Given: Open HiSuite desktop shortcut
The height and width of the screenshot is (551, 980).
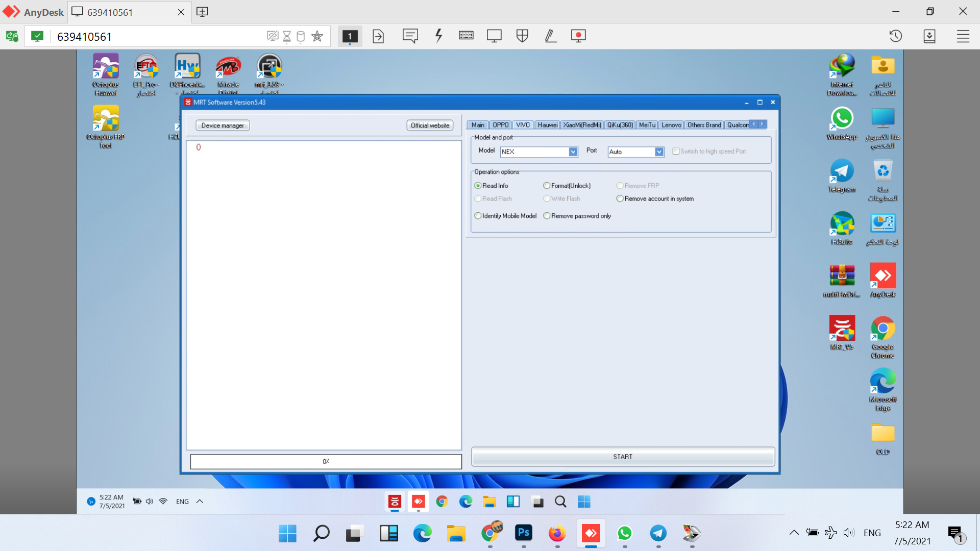Looking at the screenshot, I should click(842, 229).
